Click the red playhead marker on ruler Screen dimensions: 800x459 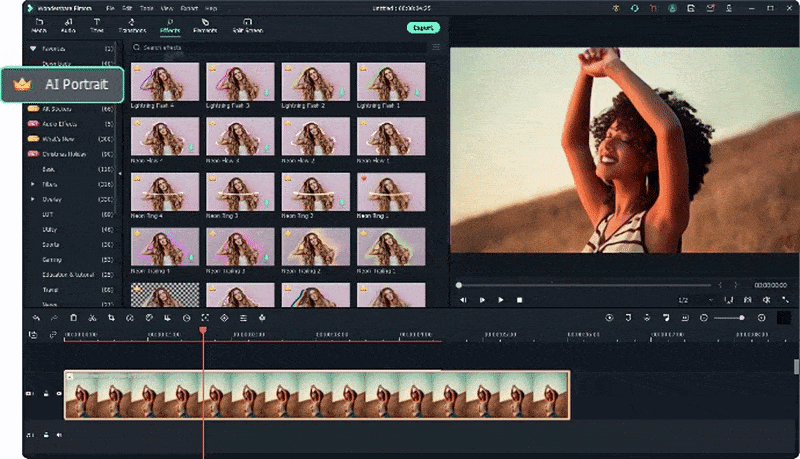203,331
